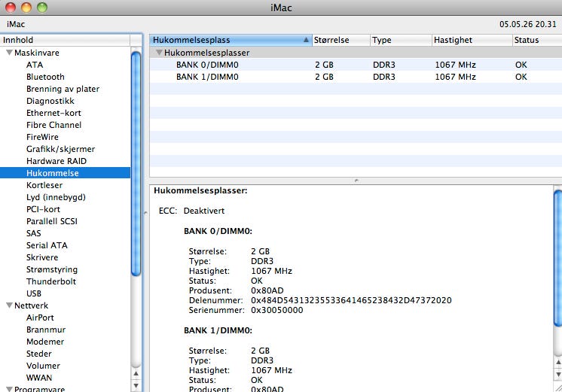Select Strømstyring in the sidebar
This screenshot has height=392, width=562.
coord(52,269)
